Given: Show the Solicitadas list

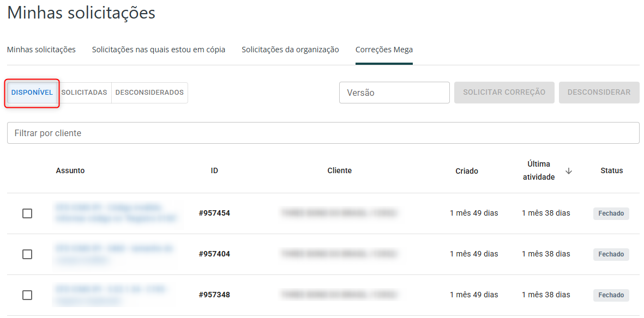Looking at the screenshot, I should tap(85, 93).
